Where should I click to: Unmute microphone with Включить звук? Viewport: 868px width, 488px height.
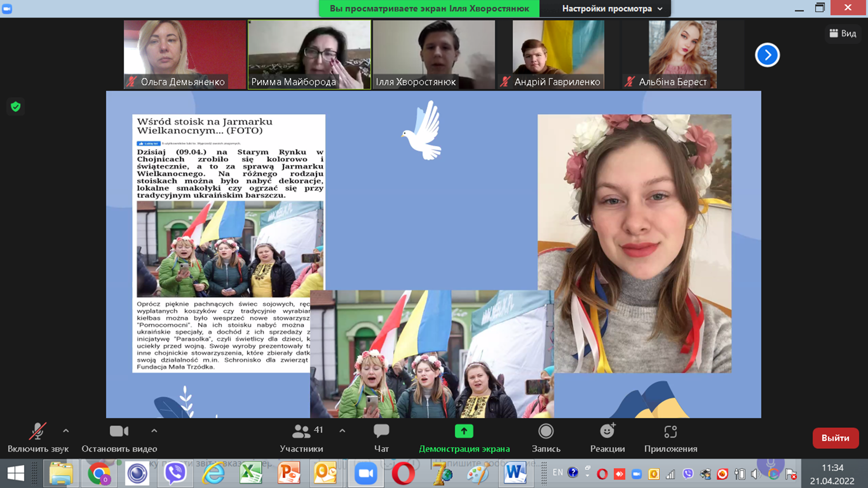click(x=38, y=431)
